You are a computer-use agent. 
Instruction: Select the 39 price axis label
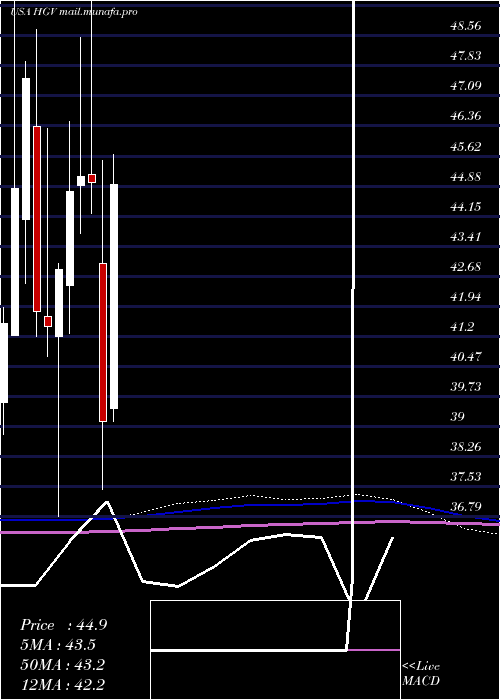point(458,417)
